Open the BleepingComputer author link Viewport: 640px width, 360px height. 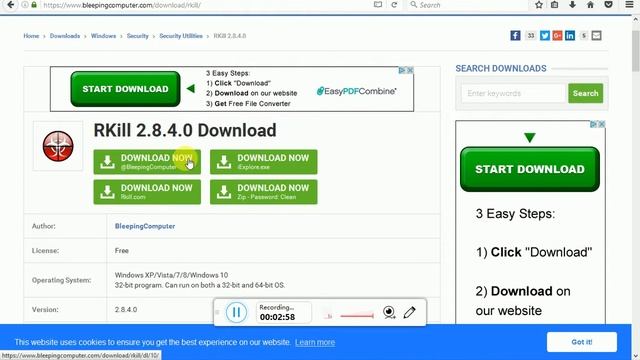145,226
